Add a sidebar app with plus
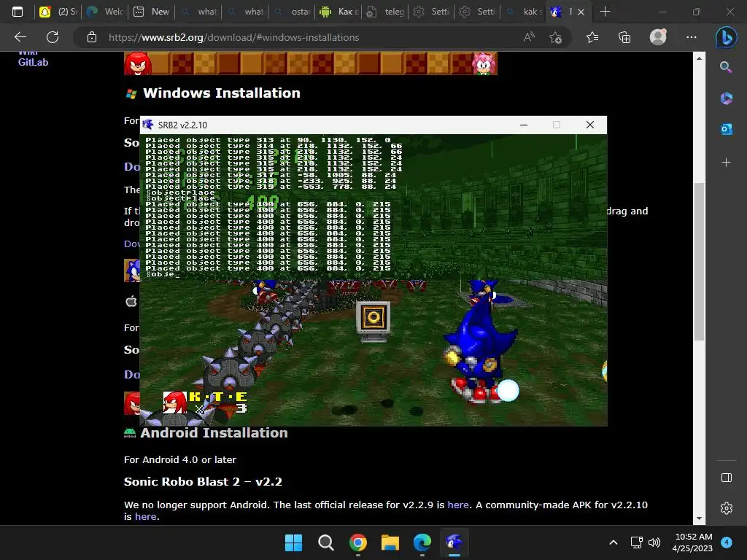Image resolution: width=747 pixels, height=560 pixels. (x=726, y=163)
